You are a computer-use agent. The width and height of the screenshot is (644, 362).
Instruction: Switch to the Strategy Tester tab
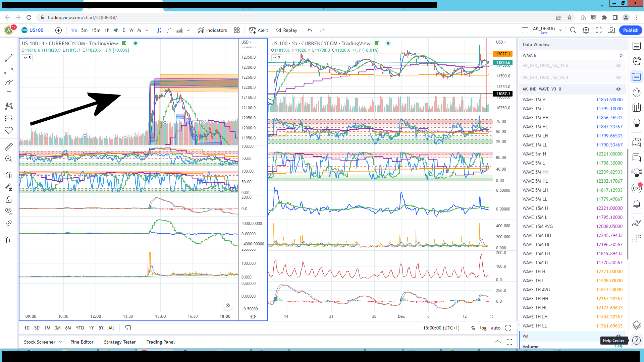pyautogui.click(x=120, y=342)
